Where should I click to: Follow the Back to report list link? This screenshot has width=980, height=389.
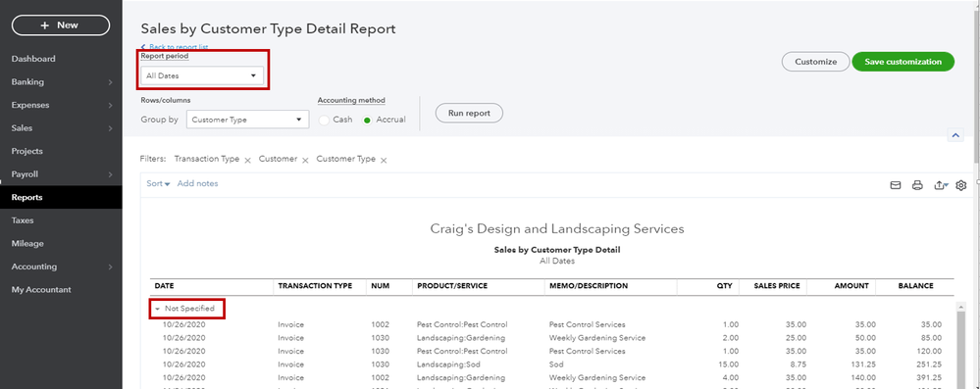point(175,47)
